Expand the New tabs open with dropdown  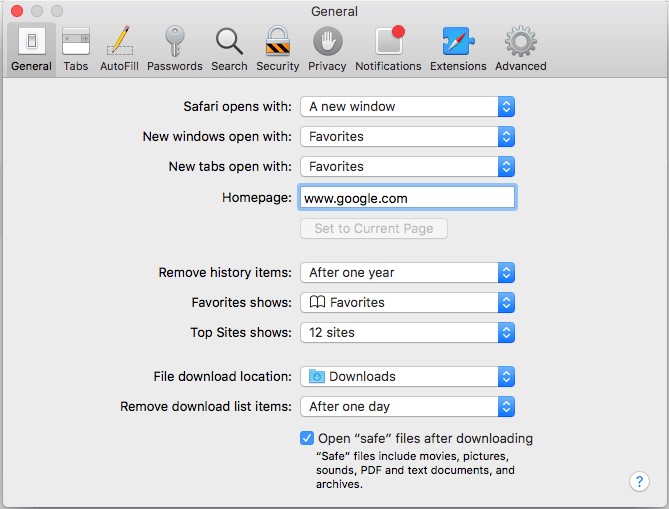[x=407, y=166]
